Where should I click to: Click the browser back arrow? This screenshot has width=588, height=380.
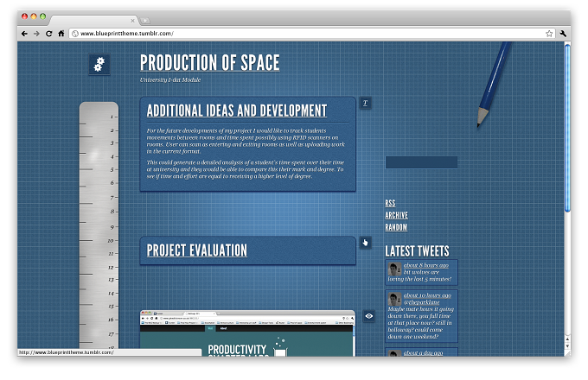[24, 34]
